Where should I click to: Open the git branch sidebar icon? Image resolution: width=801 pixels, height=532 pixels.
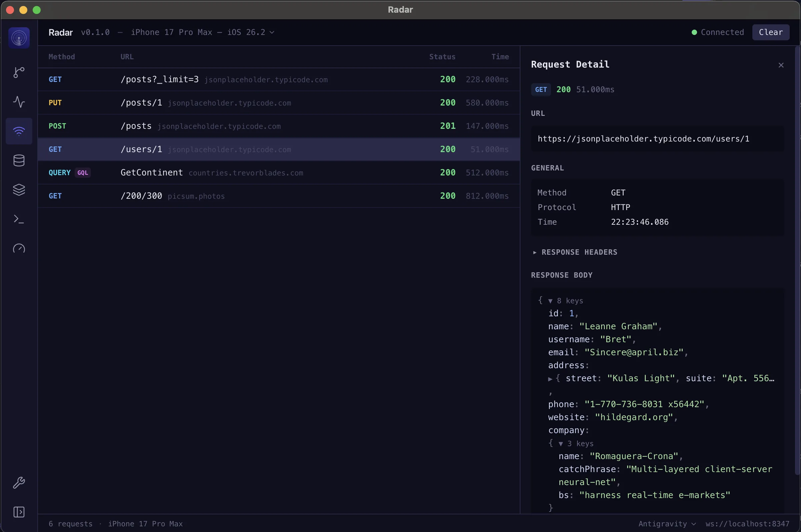tap(19, 72)
